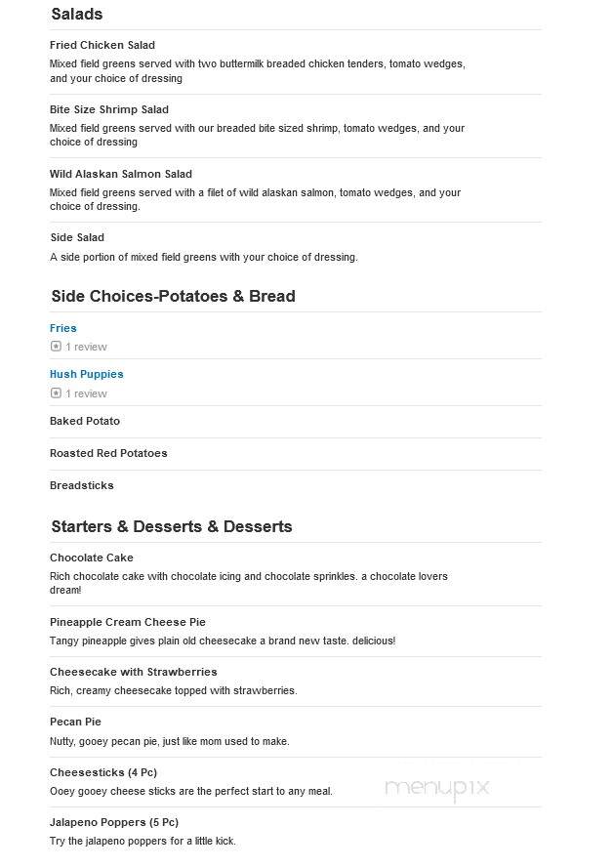This screenshot has height=868, width=612.
Task: Click the Roasted Red Potatoes item
Action: [108, 453]
